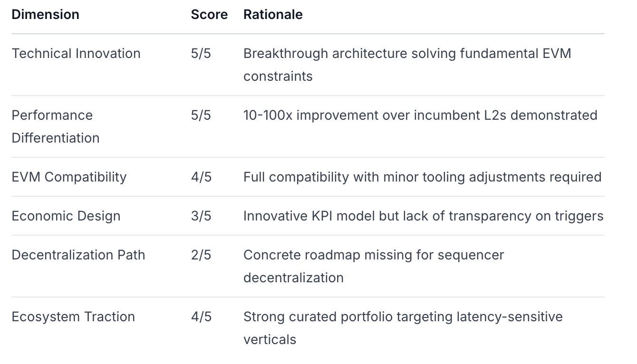Screen dimensions: 637x364
Task: Click the Full compatibility rationale text
Action: [422, 177]
